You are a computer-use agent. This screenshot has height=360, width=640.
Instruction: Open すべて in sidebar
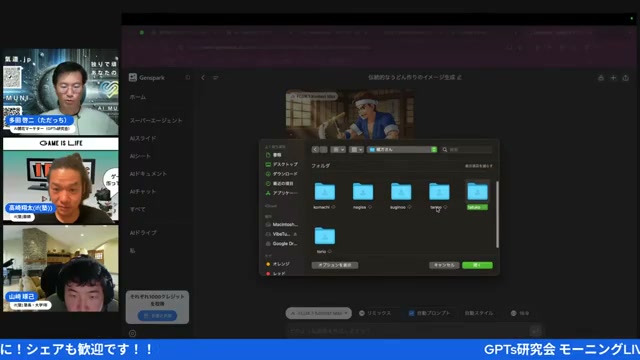tap(138, 209)
